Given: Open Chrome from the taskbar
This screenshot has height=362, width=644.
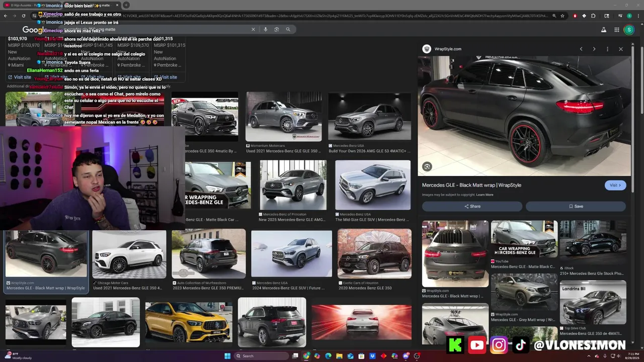Looking at the screenshot, I should [x=306, y=356].
